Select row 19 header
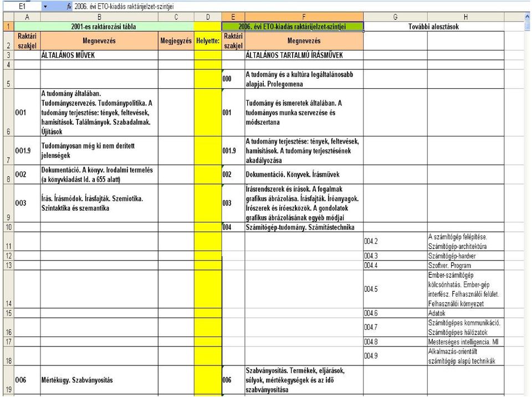This screenshot has height=397, width=532. tap(8, 380)
